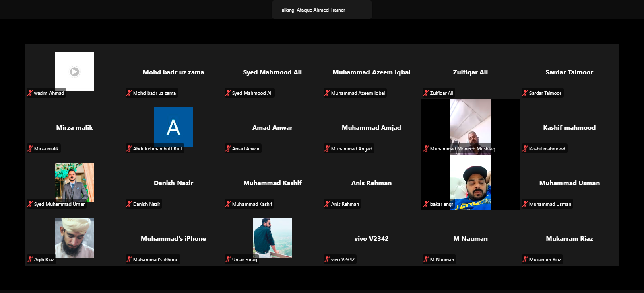The width and height of the screenshot is (644, 293).
Task: Click Aqib Riaz's profile picture
Action: [74, 237]
